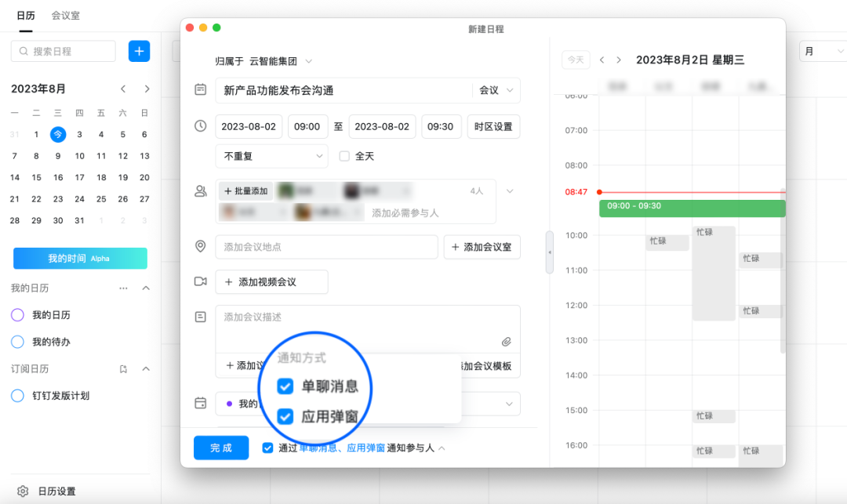
Task: Go to next day in schedule panel
Action: 619,60
